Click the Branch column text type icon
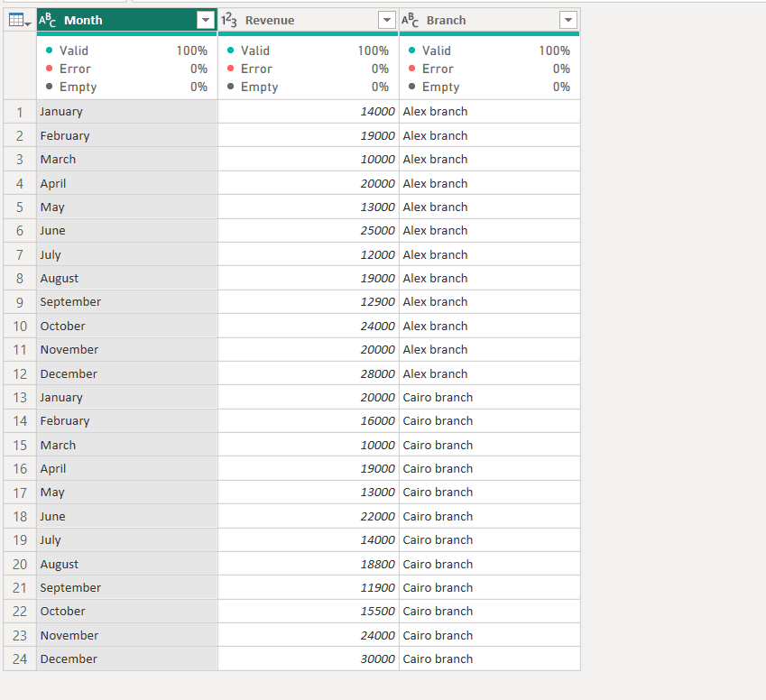This screenshot has width=766, height=700. click(410, 20)
